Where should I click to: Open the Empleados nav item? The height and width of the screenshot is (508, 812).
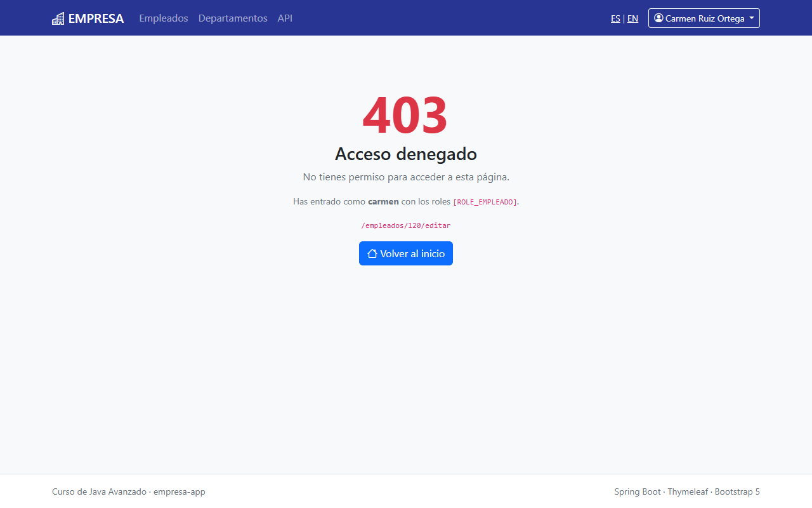click(164, 18)
